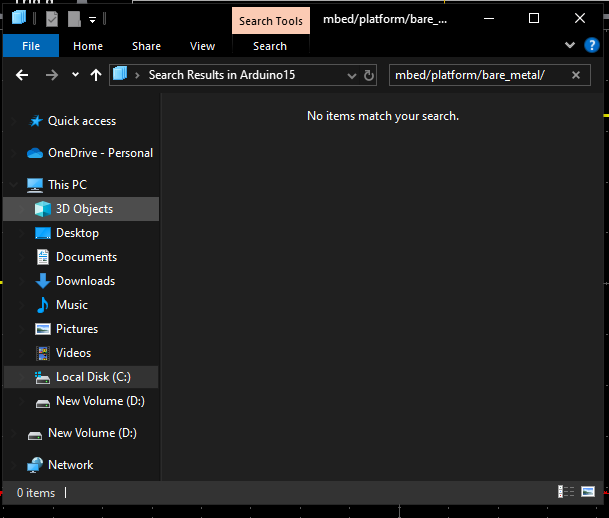Switch to the Home ribbon tab
The height and width of the screenshot is (518, 609).
point(88,46)
